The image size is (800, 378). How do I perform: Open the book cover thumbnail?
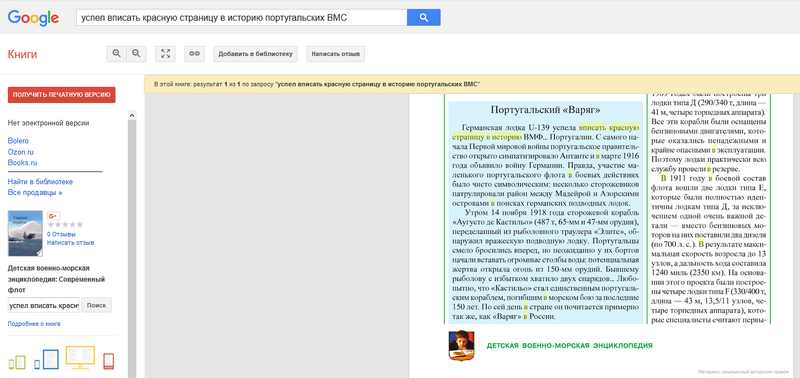pyautogui.click(x=26, y=234)
